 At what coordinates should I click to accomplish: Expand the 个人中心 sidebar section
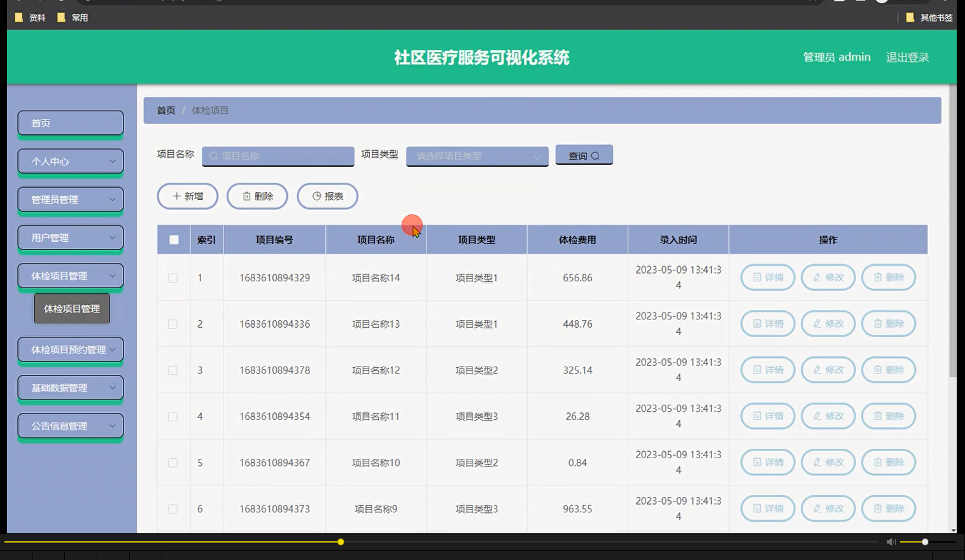(x=70, y=162)
